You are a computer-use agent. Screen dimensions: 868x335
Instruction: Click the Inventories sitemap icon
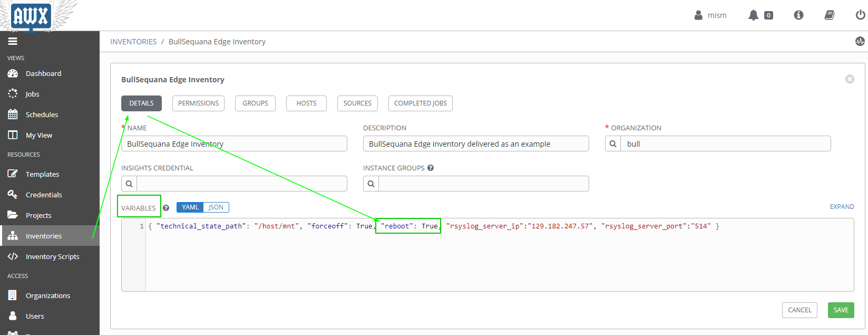point(13,235)
